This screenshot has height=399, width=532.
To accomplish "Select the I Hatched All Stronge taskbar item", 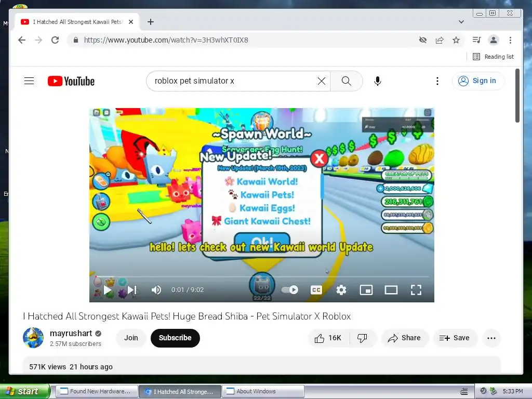I will pyautogui.click(x=180, y=391).
